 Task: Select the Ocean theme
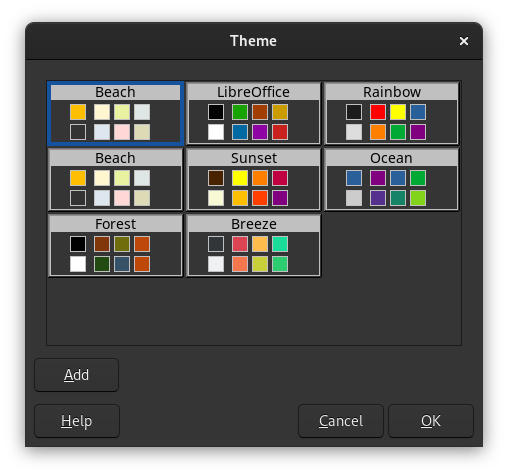pyautogui.click(x=392, y=179)
